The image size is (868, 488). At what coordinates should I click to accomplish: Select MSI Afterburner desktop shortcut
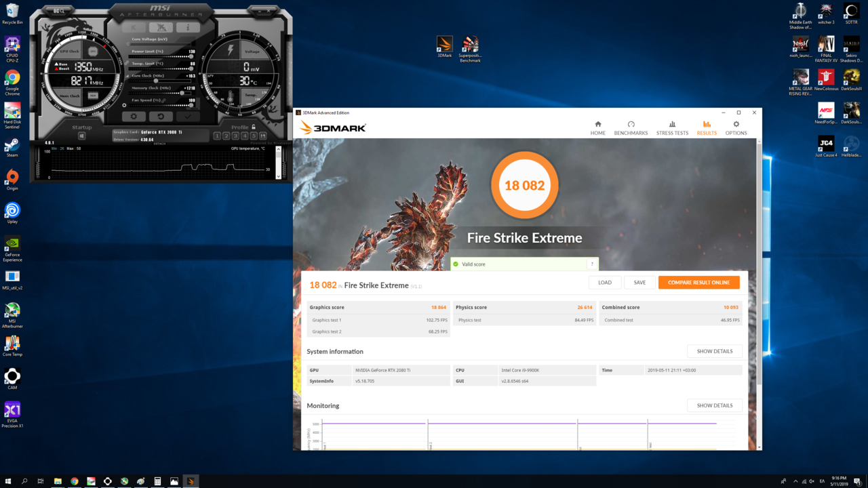point(12,315)
